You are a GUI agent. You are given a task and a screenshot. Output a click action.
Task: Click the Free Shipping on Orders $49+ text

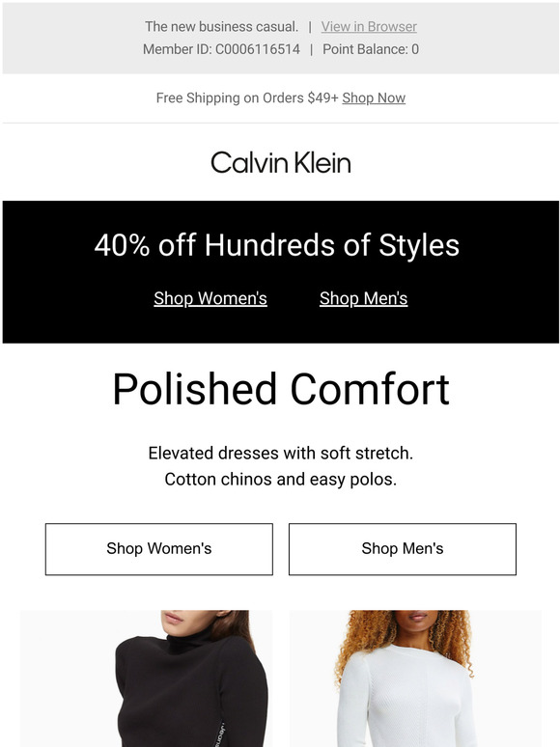(247, 97)
